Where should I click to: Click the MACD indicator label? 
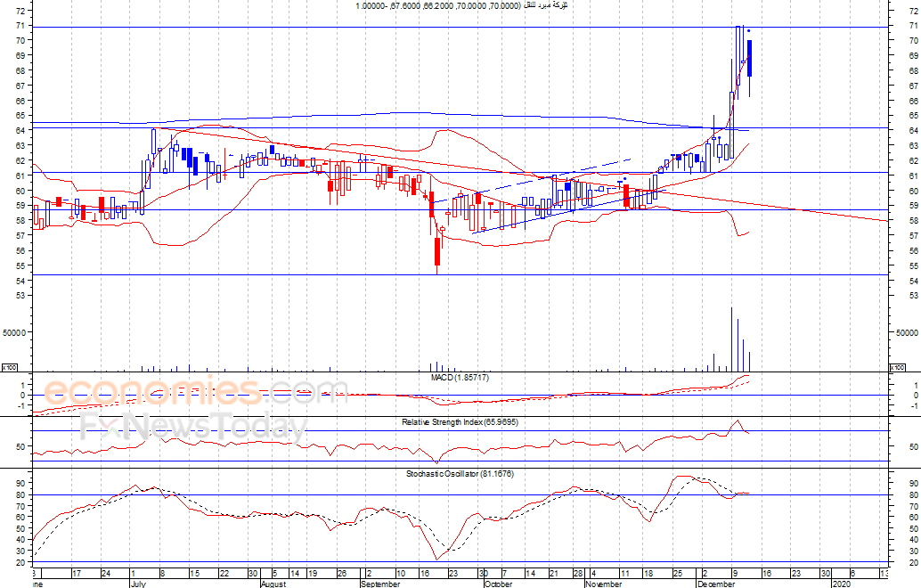tap(460, 378)
